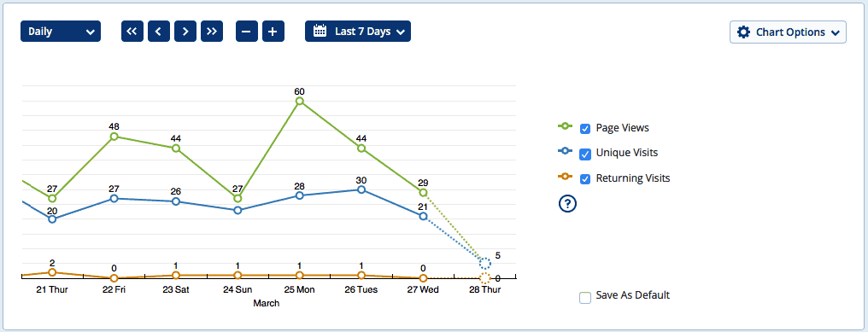Select the dotted blue point for 28 Thur
Screen dimensions: 868x332
[x=485, y=264]
